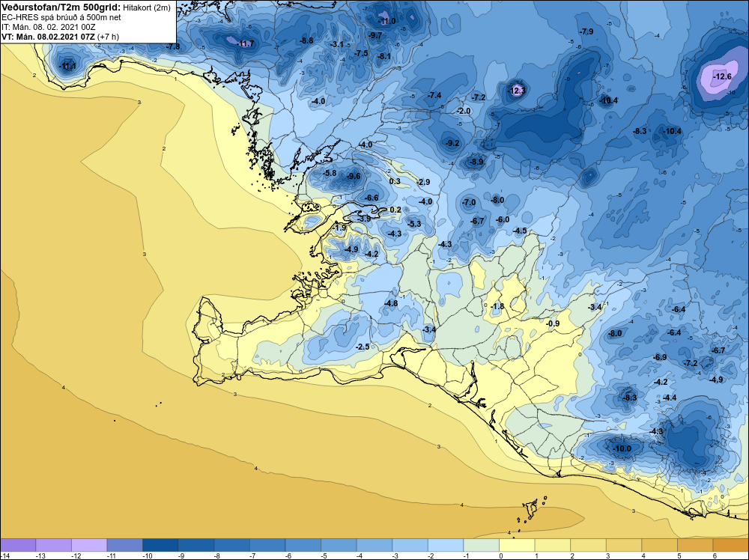Click the -2.0 temperature label
749x560 pixels.
click(464, 111)
